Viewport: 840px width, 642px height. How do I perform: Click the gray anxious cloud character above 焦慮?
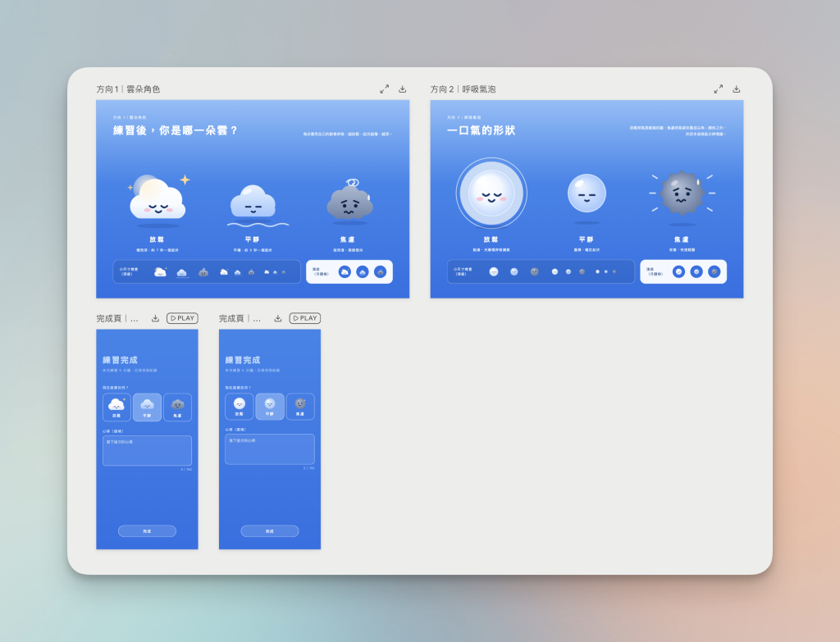click(349, 200)
